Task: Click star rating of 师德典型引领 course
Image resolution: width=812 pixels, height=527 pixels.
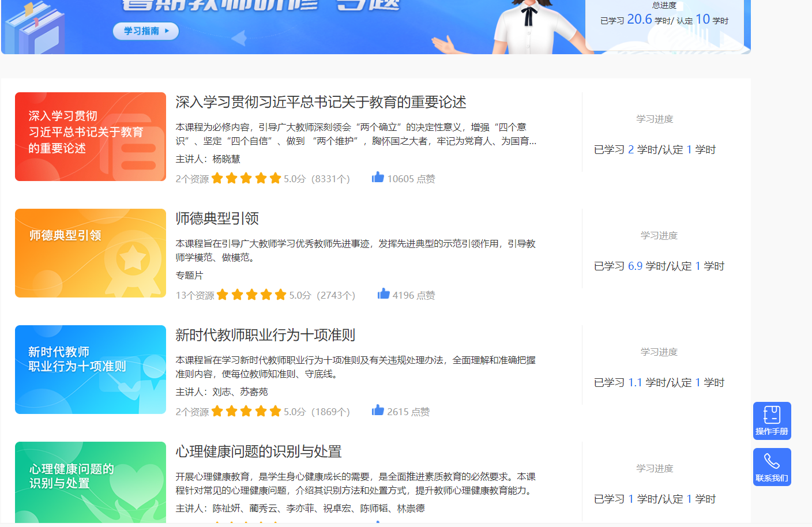Action: coord(251,295)
